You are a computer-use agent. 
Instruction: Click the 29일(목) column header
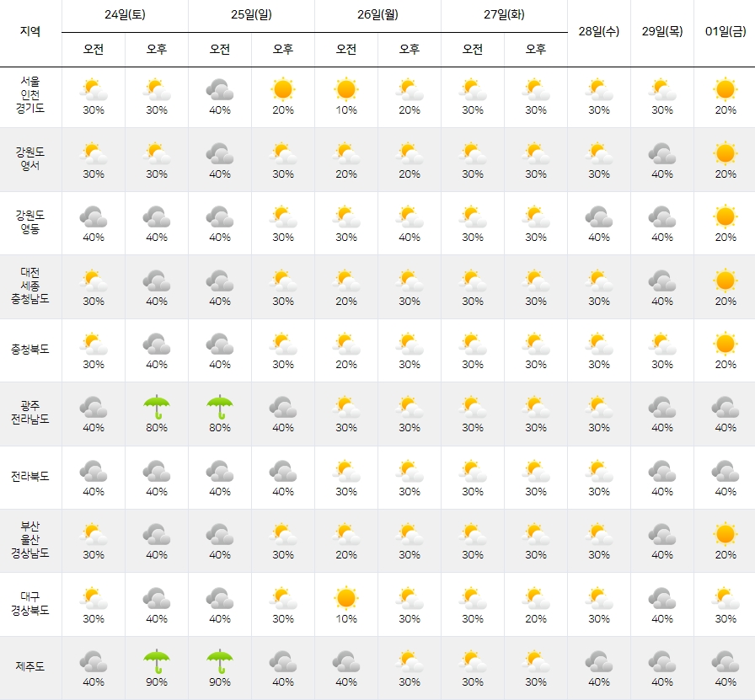tap(662, 32)
